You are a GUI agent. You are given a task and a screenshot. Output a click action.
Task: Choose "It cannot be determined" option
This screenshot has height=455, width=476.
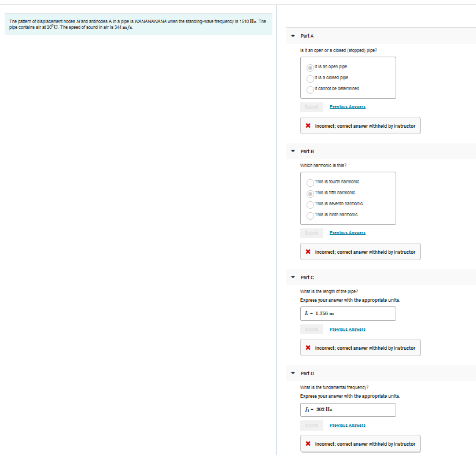310,88
